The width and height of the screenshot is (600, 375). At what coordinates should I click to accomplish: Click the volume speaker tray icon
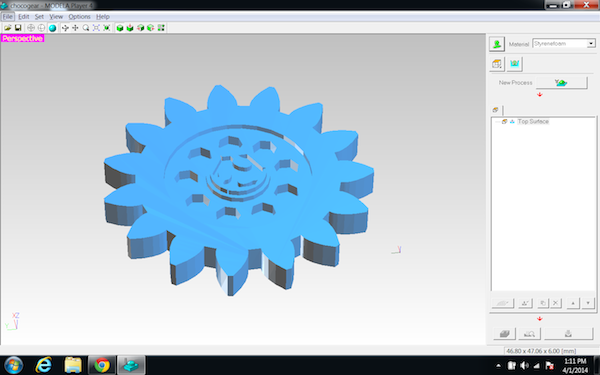pyautogui.click(x=524, y=366)
